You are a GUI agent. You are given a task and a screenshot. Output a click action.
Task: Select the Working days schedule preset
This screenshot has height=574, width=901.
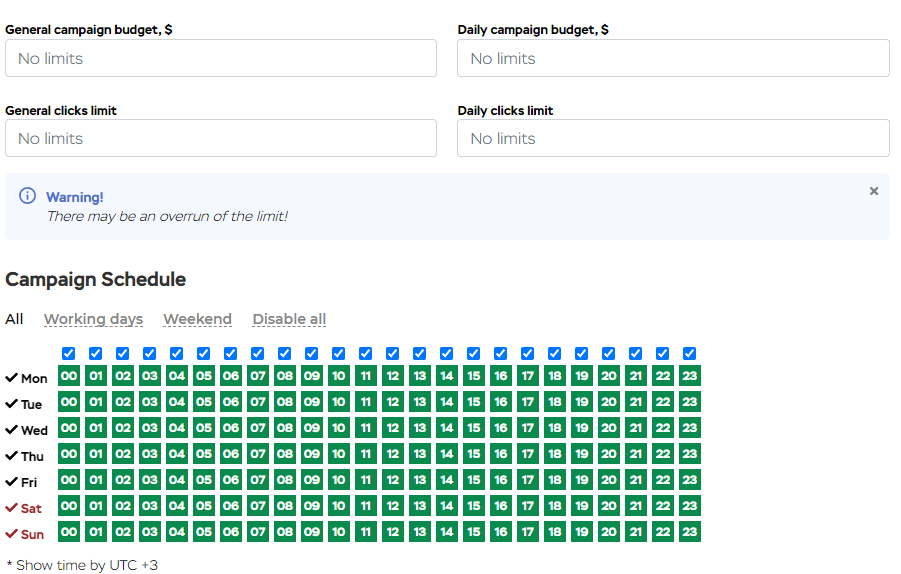(x=93, y=319)
